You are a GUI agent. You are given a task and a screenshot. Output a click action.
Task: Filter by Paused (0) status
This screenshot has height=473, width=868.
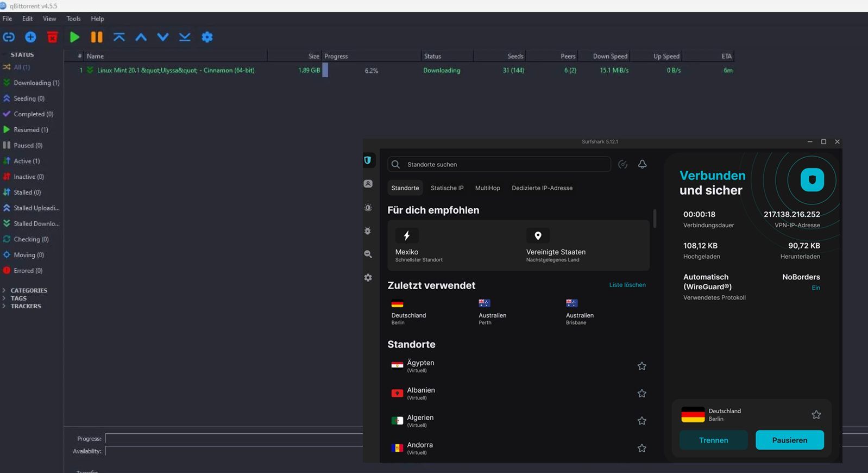23,145
